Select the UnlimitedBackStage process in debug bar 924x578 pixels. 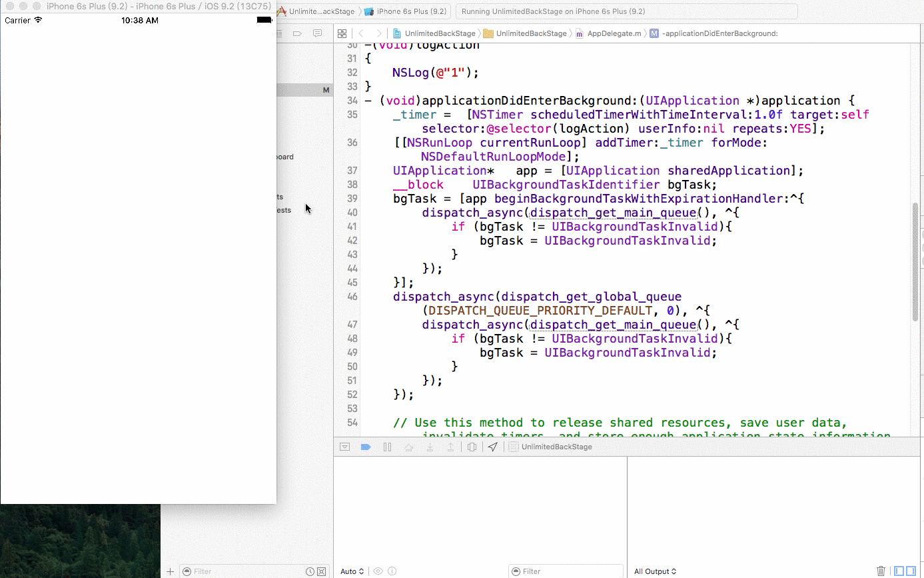(x=556, y=447)
